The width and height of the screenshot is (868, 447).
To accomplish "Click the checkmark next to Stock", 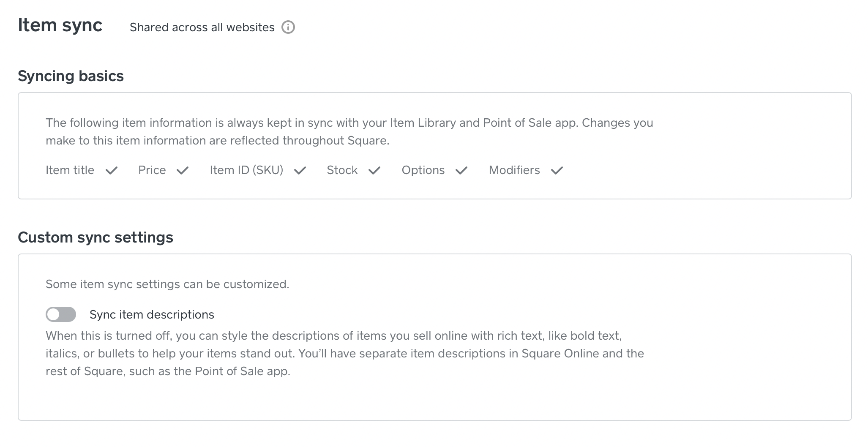I will click(375, 171).
